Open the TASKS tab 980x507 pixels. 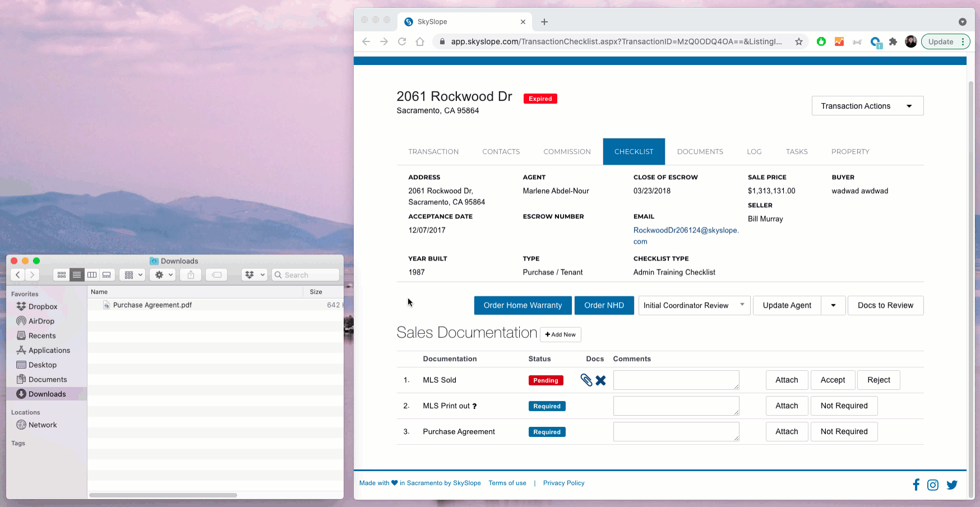797,152
